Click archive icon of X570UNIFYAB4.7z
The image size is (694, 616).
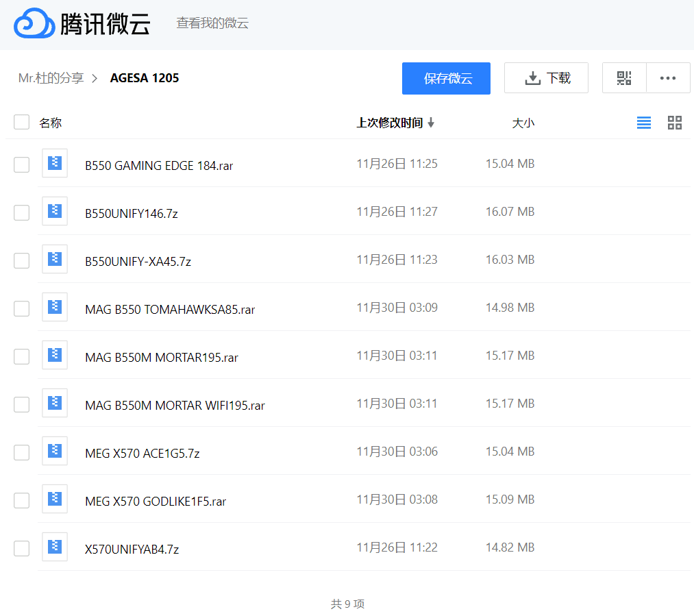pos(55,547)
